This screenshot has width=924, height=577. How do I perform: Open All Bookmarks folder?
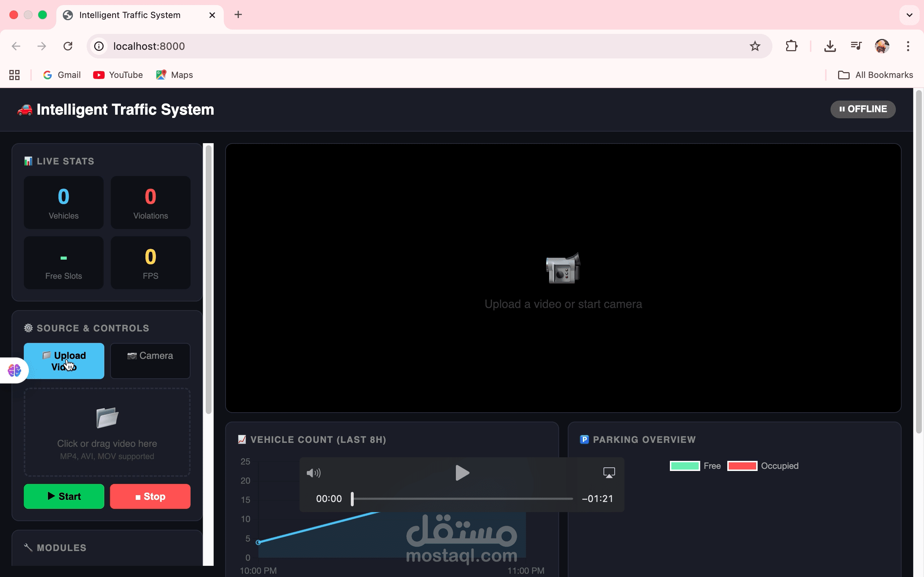click(876, 75)
